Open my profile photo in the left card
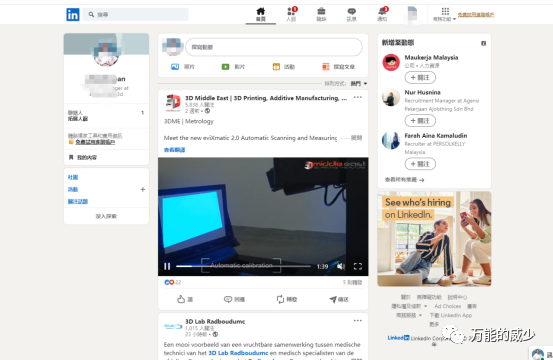 pos(106,54)
